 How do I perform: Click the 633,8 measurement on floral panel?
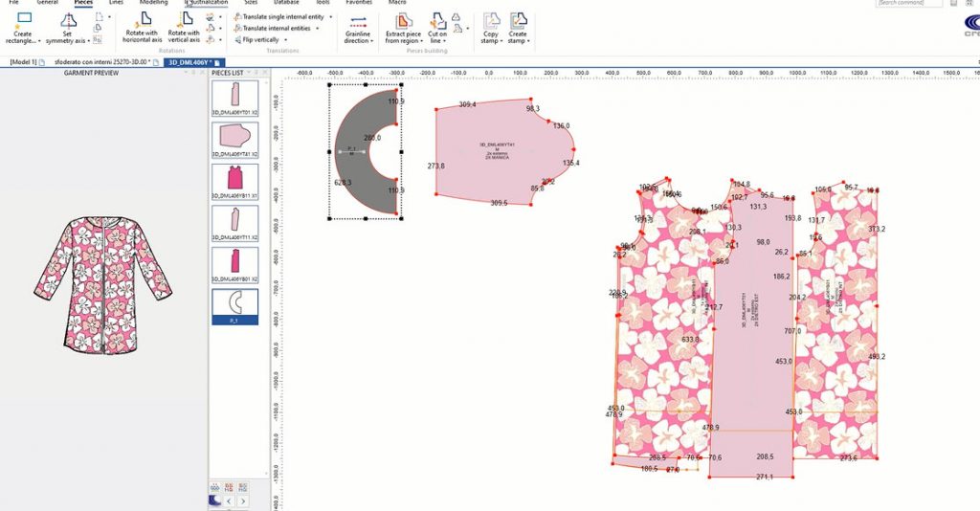pyautogui.click(x=690, y=339)
